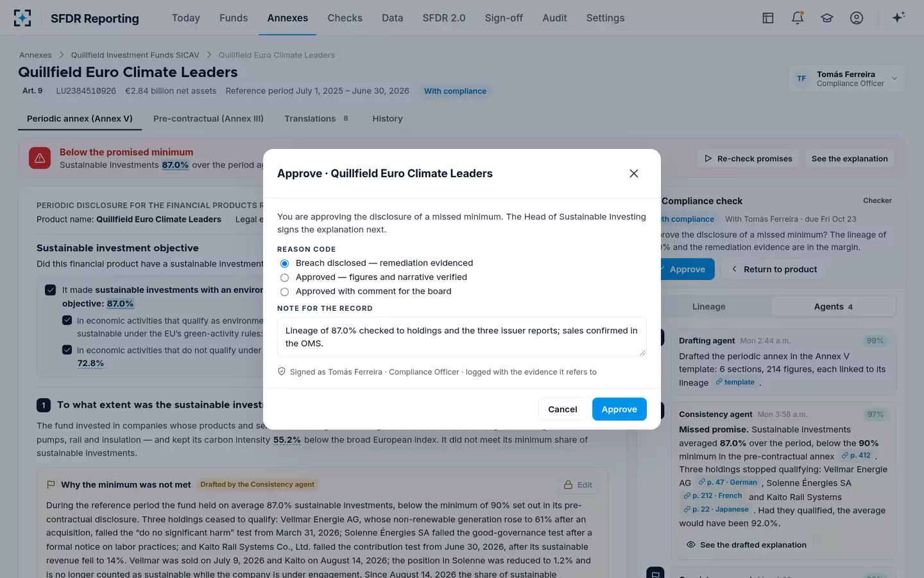
Task: Click See the explanation button
Action: coord(850,159)
